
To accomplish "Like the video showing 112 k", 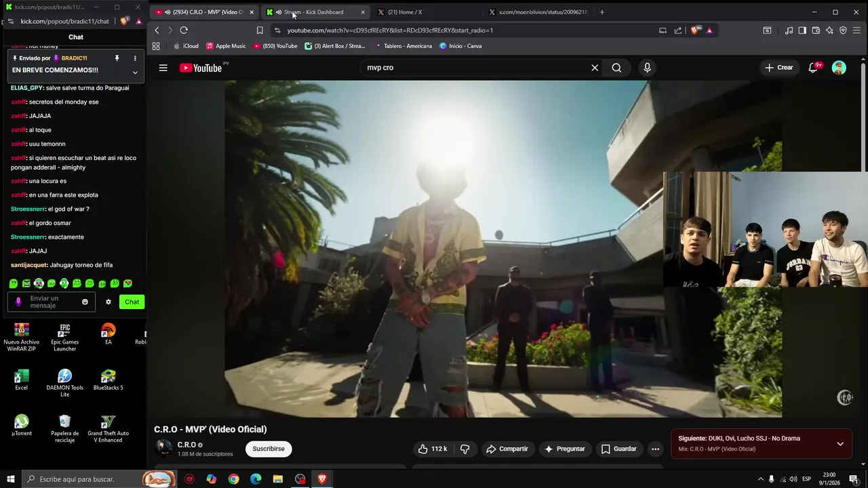I will coord(432,449).
